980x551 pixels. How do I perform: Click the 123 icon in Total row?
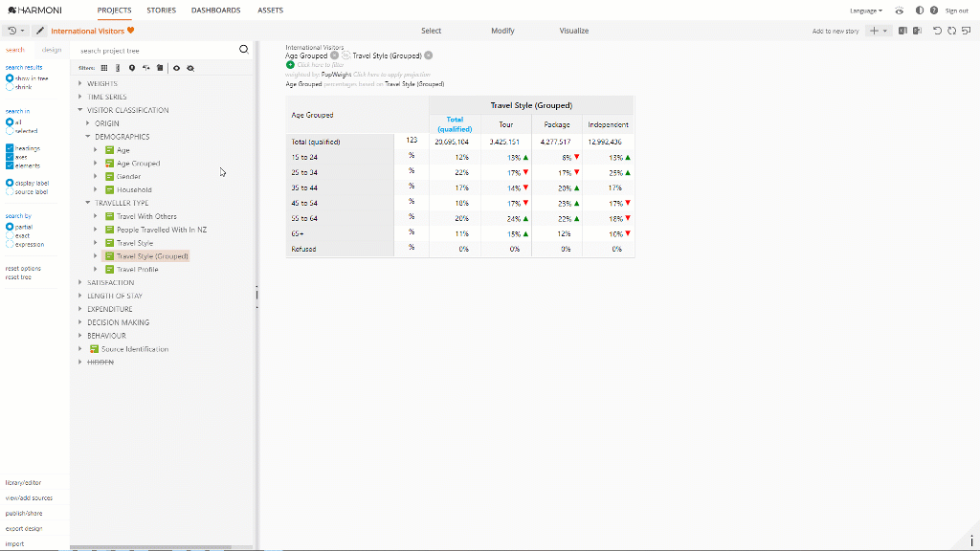click(412, 140)
